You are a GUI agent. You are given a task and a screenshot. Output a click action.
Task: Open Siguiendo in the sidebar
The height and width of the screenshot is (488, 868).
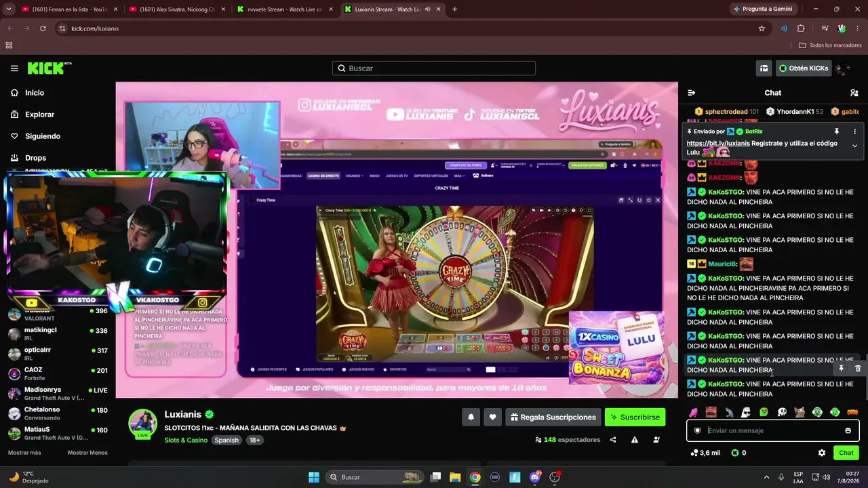[x=43, y=136]
